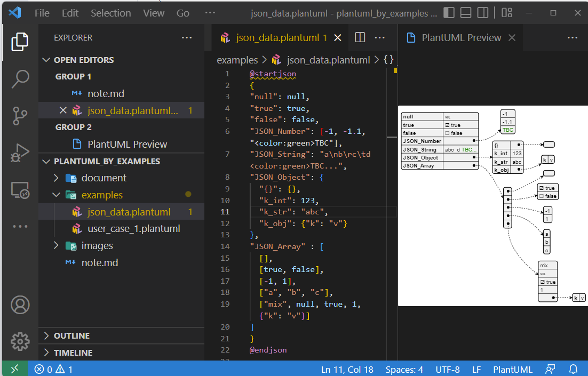
Task: Open the Remote Explorer view
Action: [x=20, y=190]
